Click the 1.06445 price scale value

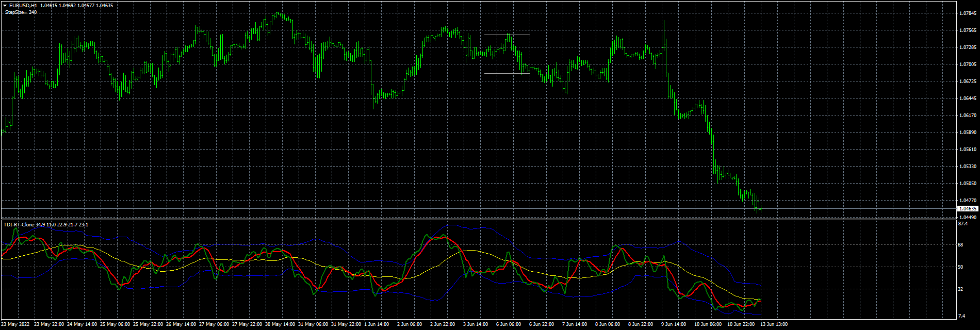click(968, 98)
